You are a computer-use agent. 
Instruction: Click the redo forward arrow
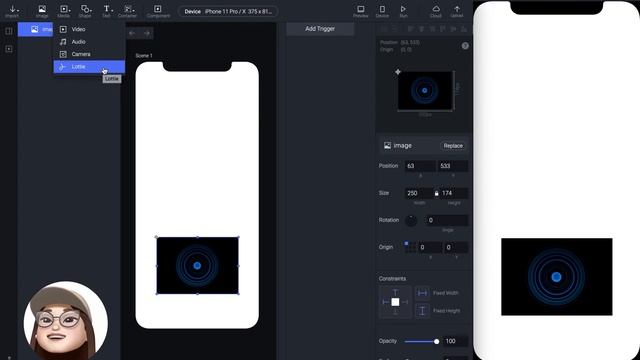147,33
